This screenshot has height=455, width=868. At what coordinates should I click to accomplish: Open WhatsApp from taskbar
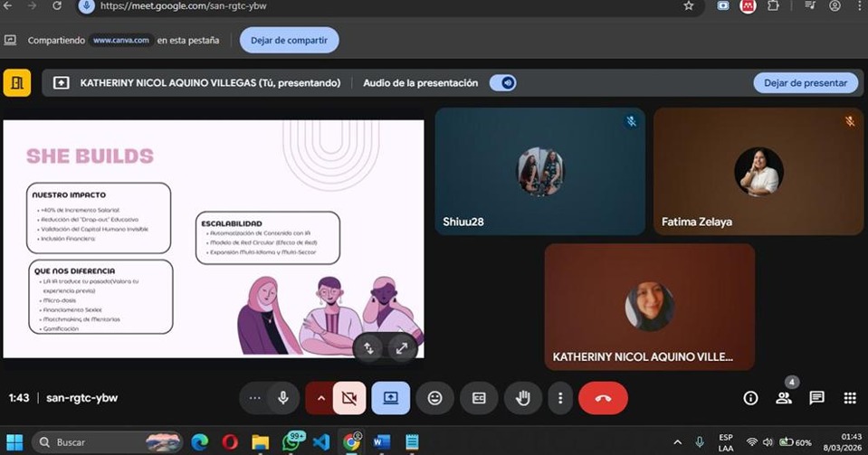click(x=291, y=441)
